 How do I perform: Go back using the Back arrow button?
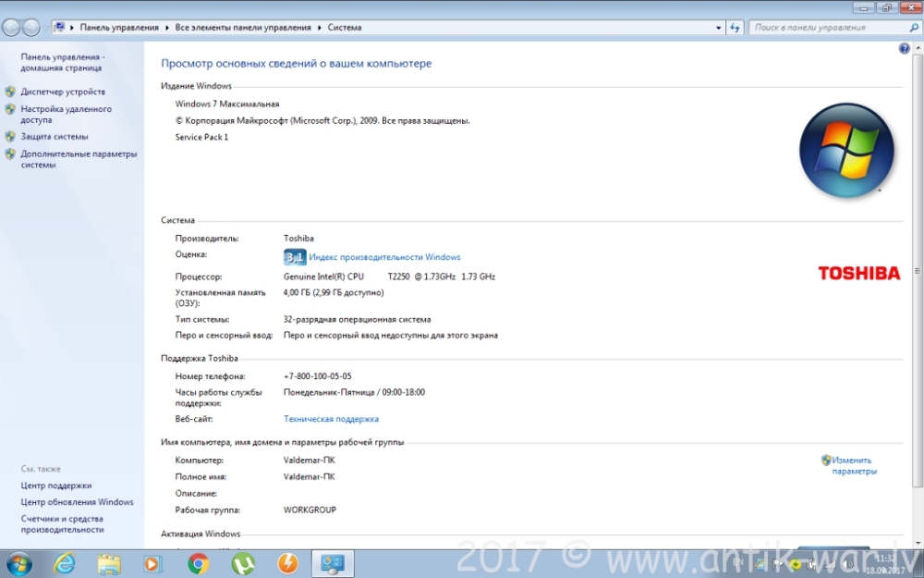pyautogui.click(x=11, y=27)
